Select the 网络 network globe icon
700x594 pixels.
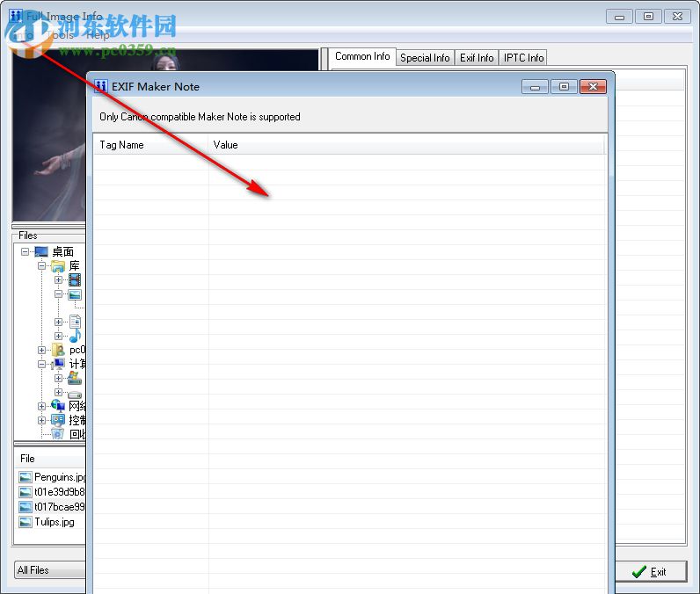pos(58,405)
